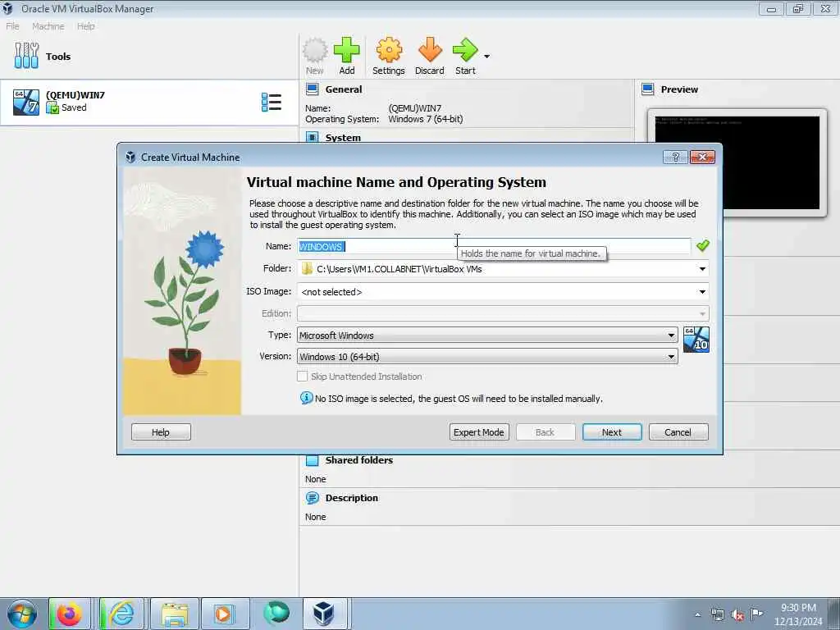840x630 pixels.
Task: Click the Preview section icon
Action: [x=648, y=89]
